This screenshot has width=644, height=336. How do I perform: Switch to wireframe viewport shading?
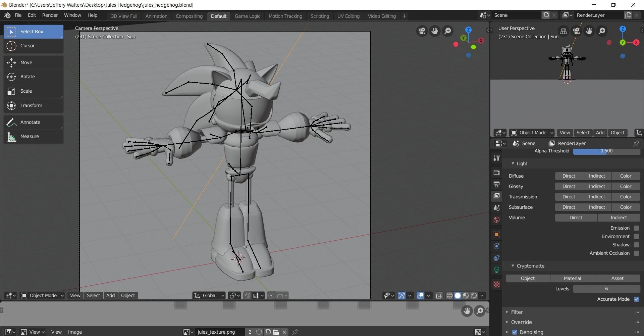449,295
